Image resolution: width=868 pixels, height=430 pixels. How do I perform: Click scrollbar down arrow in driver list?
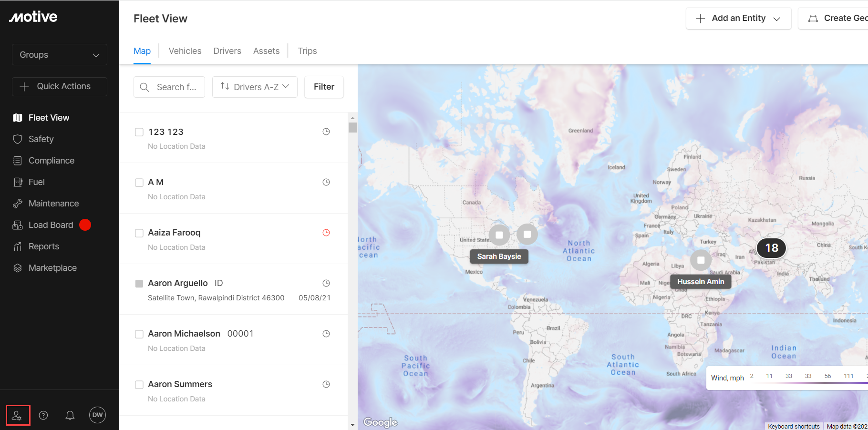click(x=352, y=425)
